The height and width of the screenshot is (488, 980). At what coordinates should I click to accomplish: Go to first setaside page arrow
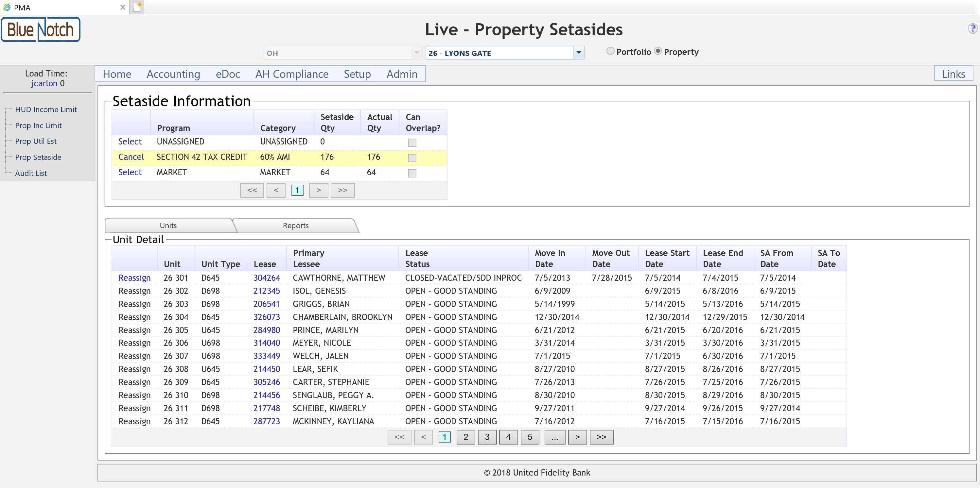[x=252, y=191]
